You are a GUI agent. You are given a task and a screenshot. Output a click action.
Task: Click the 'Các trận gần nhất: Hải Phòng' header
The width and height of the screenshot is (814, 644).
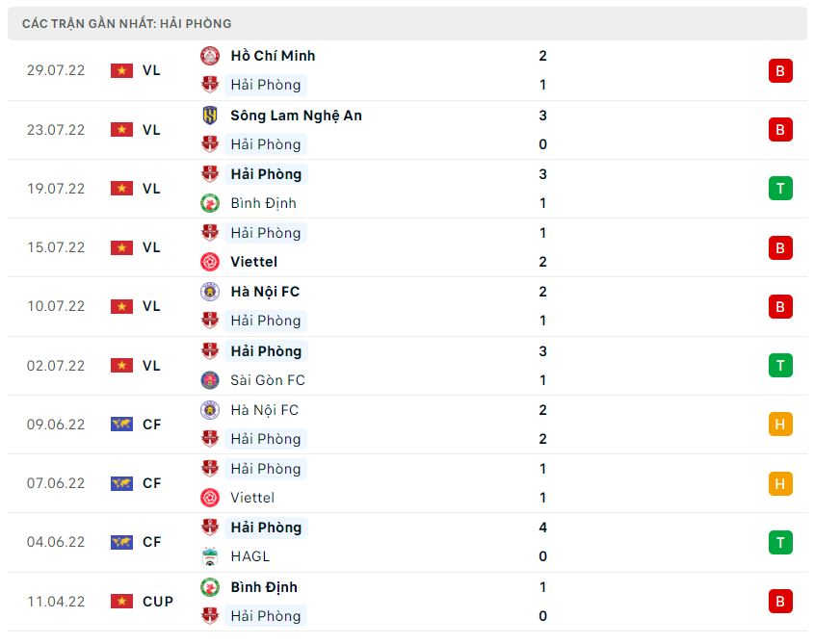click(126, 23)
